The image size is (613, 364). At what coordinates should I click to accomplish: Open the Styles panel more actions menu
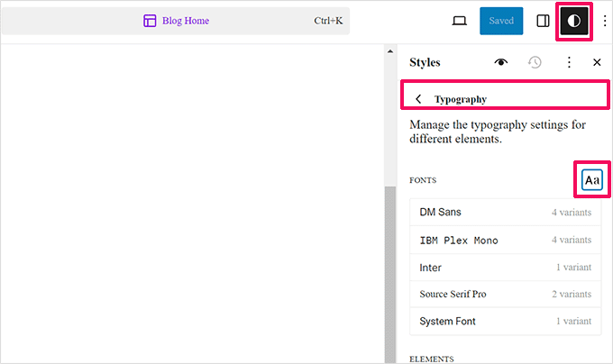coord(569,62)
